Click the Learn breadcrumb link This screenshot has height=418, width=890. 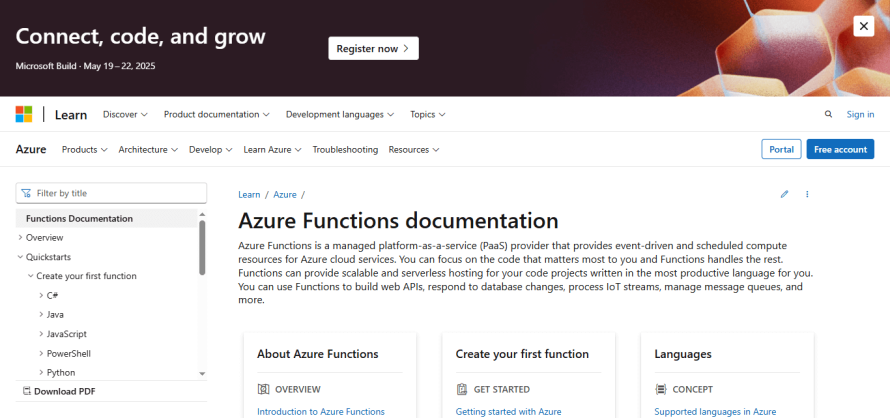pos(249,194)
